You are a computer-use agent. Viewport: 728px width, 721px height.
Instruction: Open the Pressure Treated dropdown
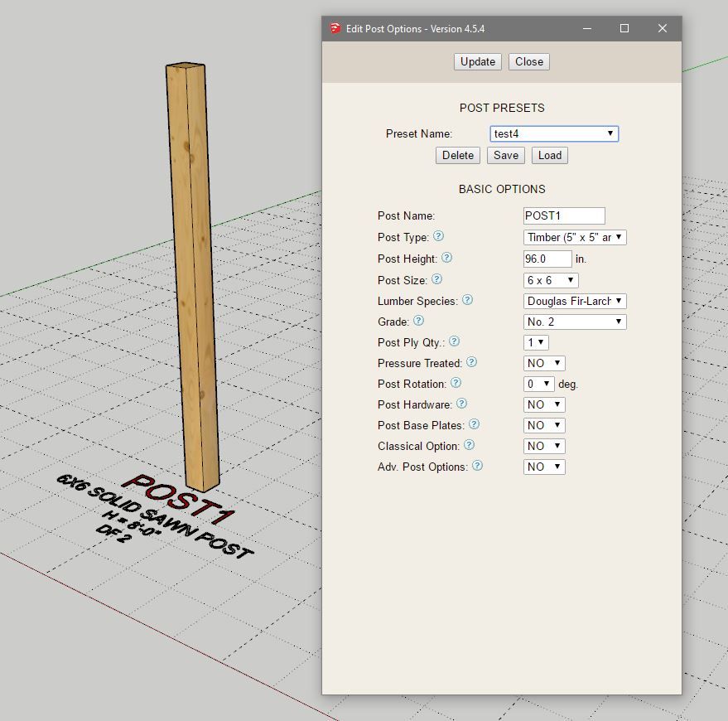544,363
